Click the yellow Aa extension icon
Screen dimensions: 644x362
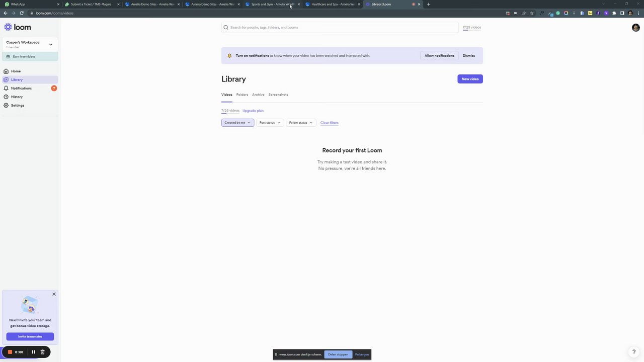pos(590,13)
